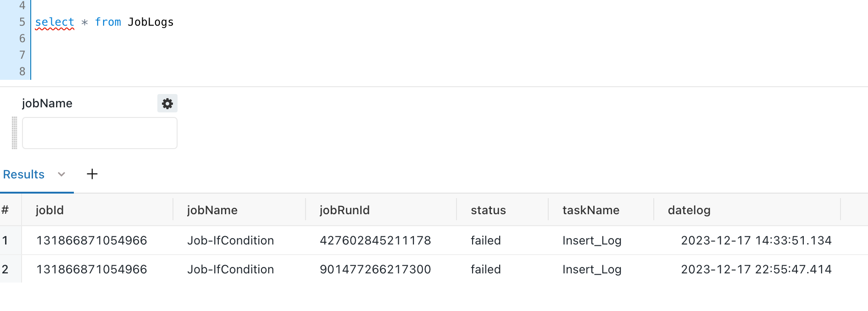Select jobRunId cell 427602845211178
This screenshot has width=868, height=311.
tap(375, 240)
